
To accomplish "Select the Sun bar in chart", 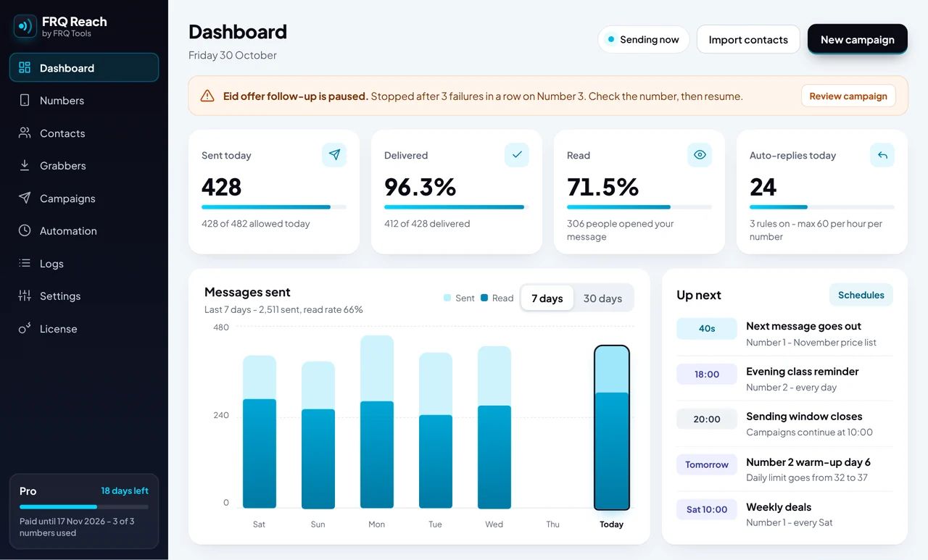I will click(x=318, y=435).
